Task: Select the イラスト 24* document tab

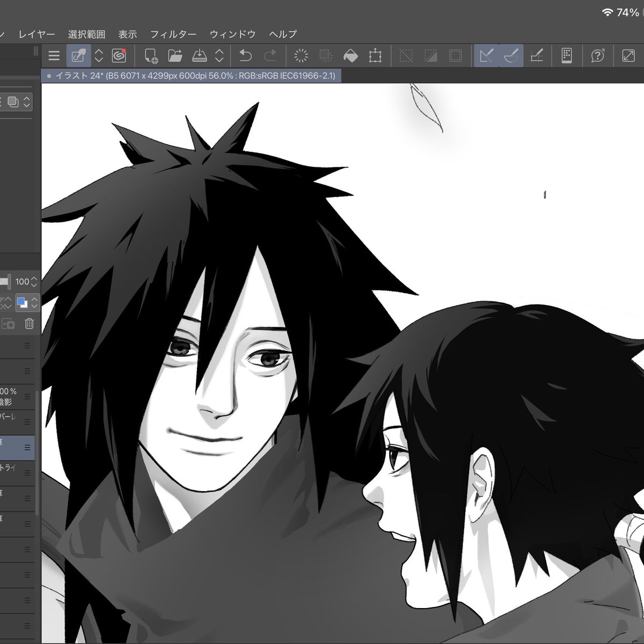Action: 192,76
